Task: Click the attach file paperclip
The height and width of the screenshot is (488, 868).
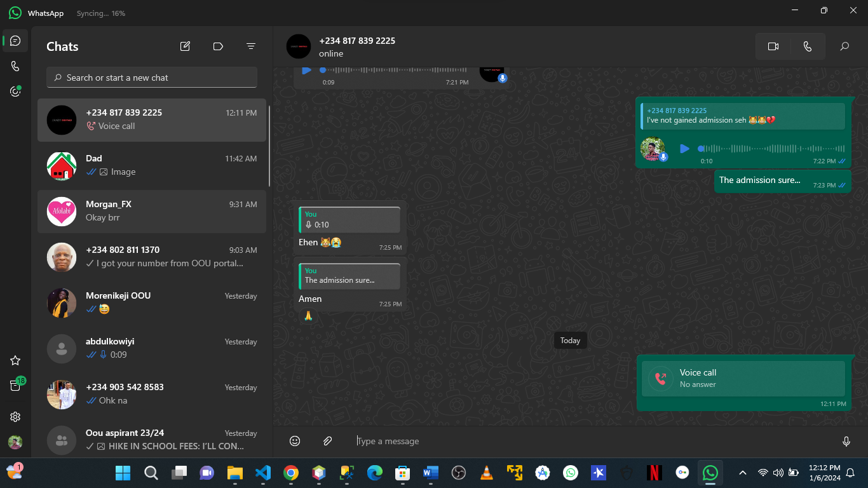Action: [x=328, y=441]
